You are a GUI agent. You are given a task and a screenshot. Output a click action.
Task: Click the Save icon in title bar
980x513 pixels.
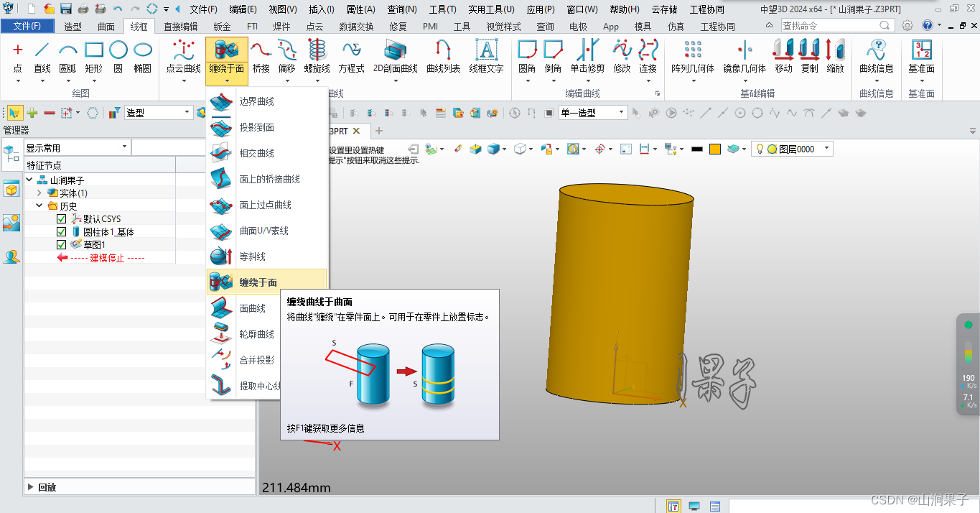(66, 9)
